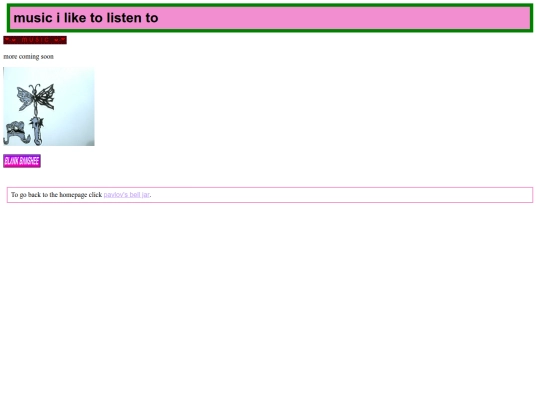The width and height of the screenshot is (540, 405).
Task: Select the 'more coming soon' text
Action: 29,56
